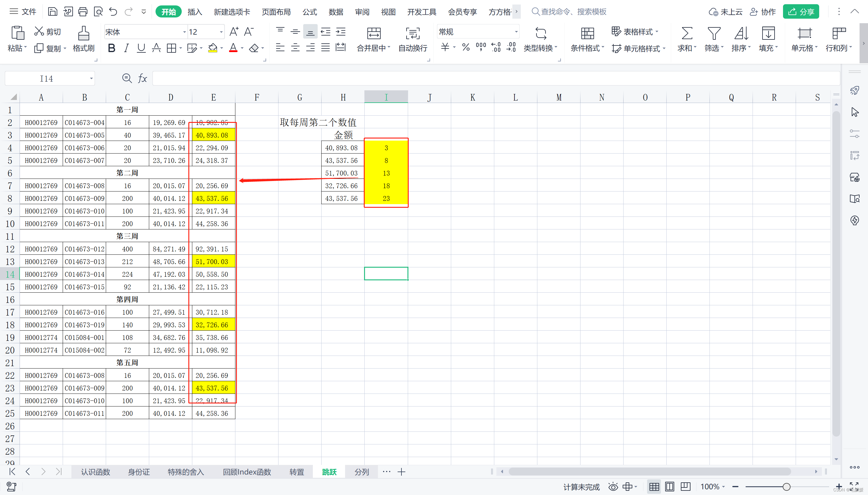Image resolution: width=868 pixels, height=495 pixels.
Task: Open Rows and Columns (行和列) menu
Action: pos(839,39)
